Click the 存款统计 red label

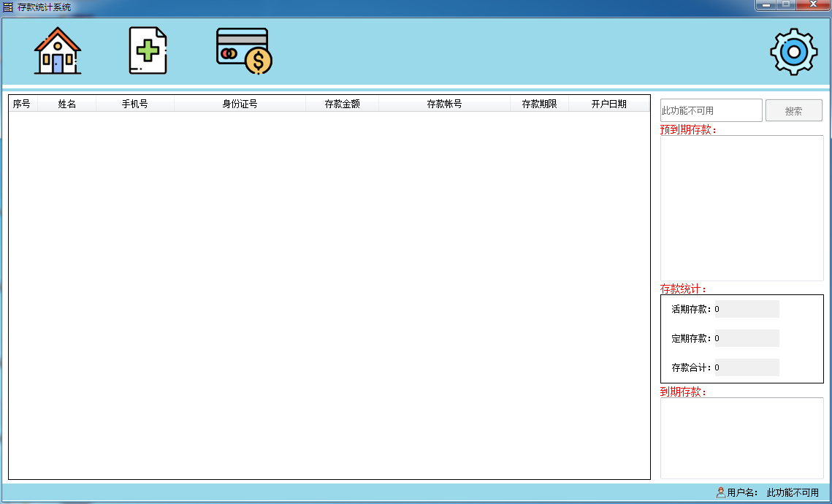pos(684,289)
